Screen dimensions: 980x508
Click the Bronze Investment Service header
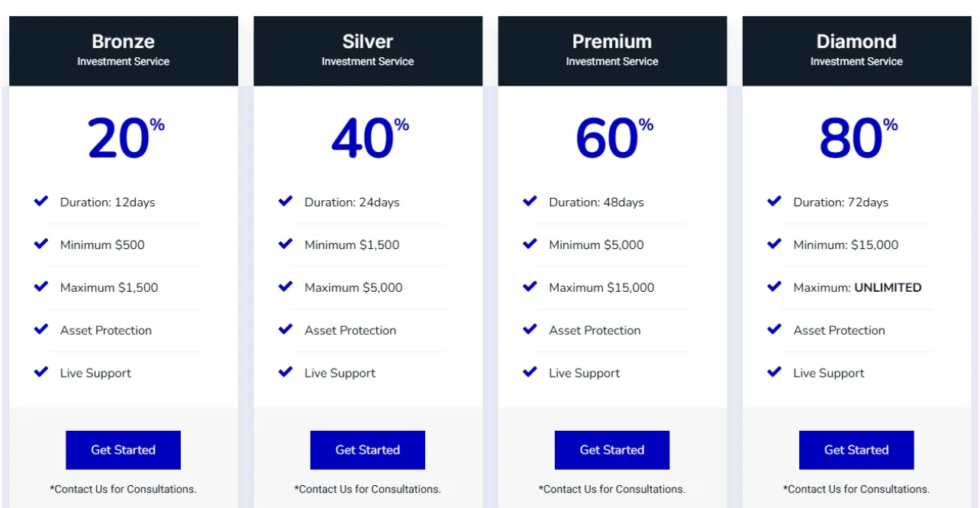click(x=123, y=50)
